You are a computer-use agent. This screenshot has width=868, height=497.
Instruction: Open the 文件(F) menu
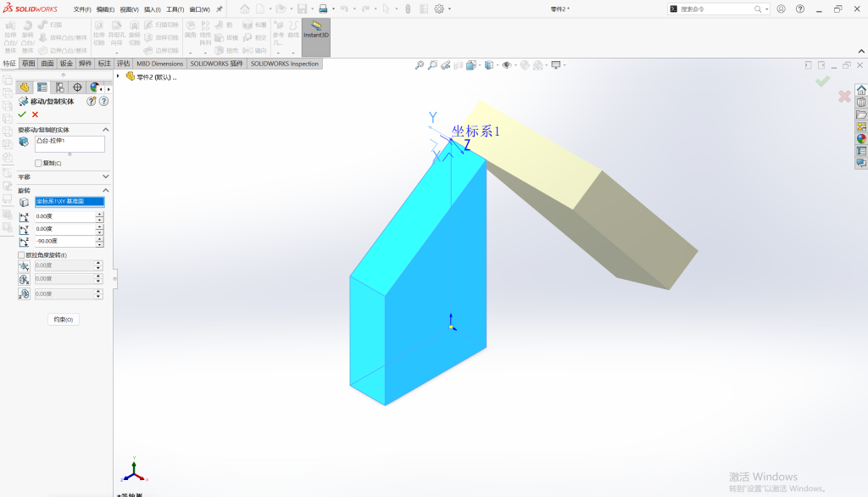pos(82,9)
